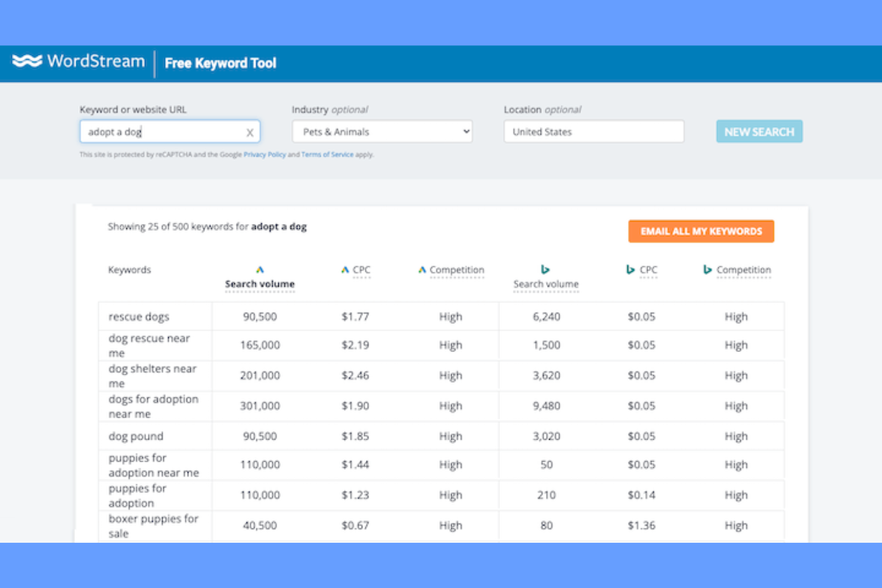
Task: Click the 1,500 Bing search volume value
Action: [x=546, y=345]
